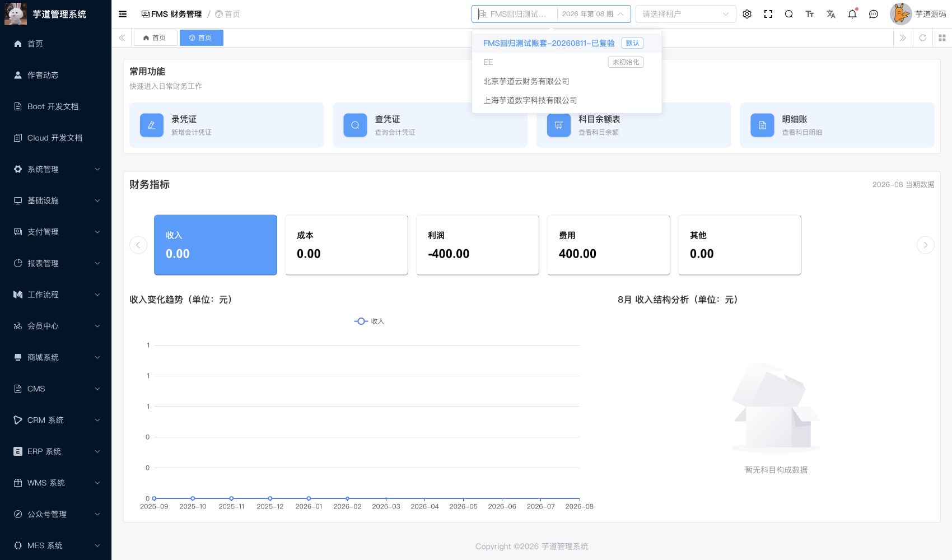Open the notification bell
The width and height of the screenshot is (952, 560).
pyautogui.click(x=852, y=14)
